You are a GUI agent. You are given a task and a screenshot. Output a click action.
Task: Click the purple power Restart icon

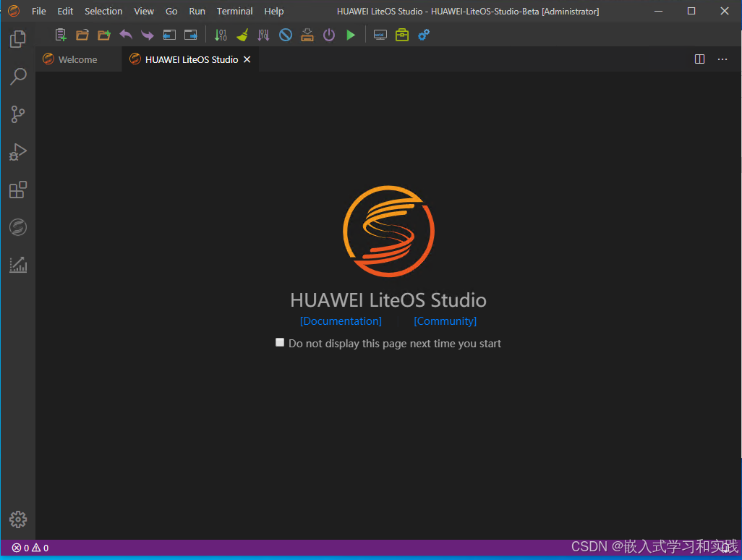point(329,35)
